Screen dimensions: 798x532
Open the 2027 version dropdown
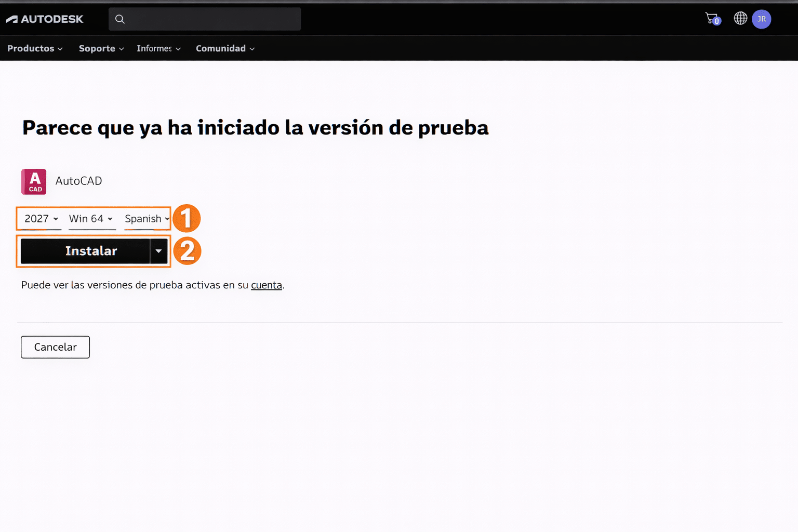point(39,219)
